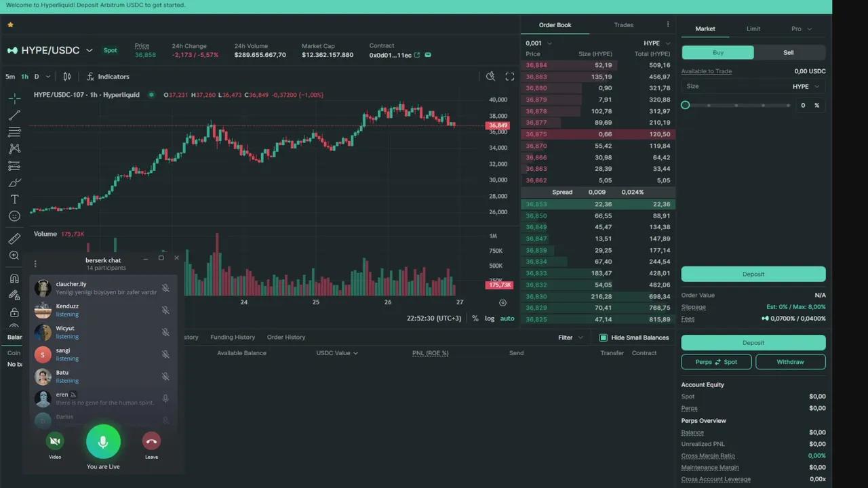Lock all drawing tools

click(14, 312)
